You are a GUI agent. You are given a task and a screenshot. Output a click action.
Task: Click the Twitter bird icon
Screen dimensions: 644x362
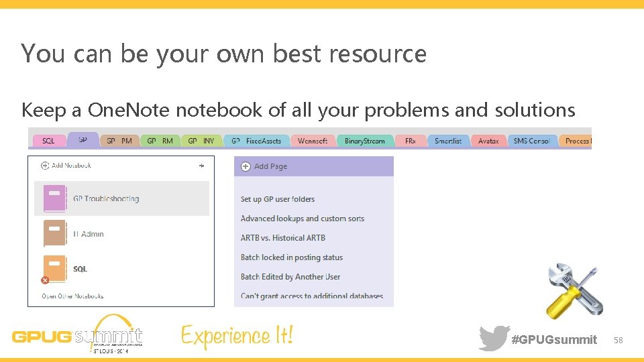[x=494, y=338]
